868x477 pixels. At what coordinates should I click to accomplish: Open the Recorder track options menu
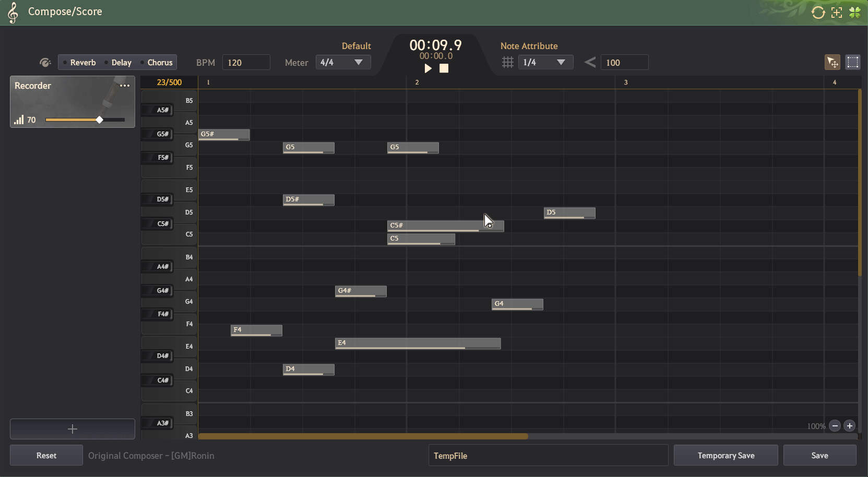(x=125, y=86)
